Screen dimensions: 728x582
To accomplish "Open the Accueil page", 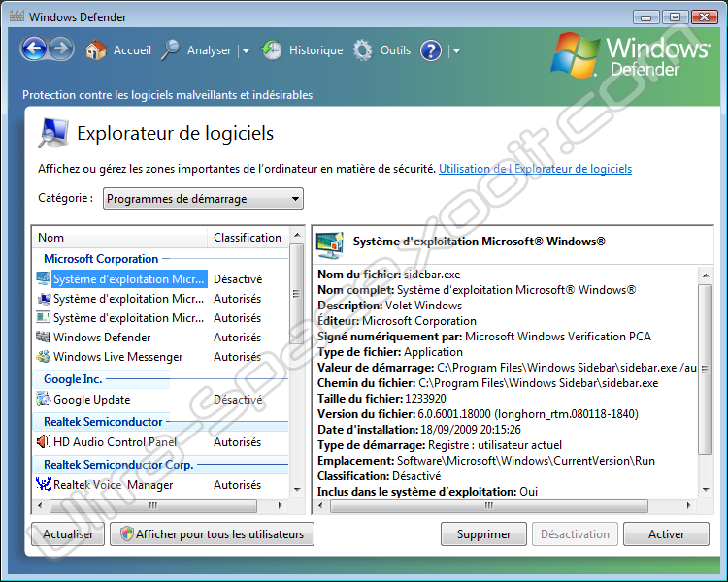I will click(132, 50).
